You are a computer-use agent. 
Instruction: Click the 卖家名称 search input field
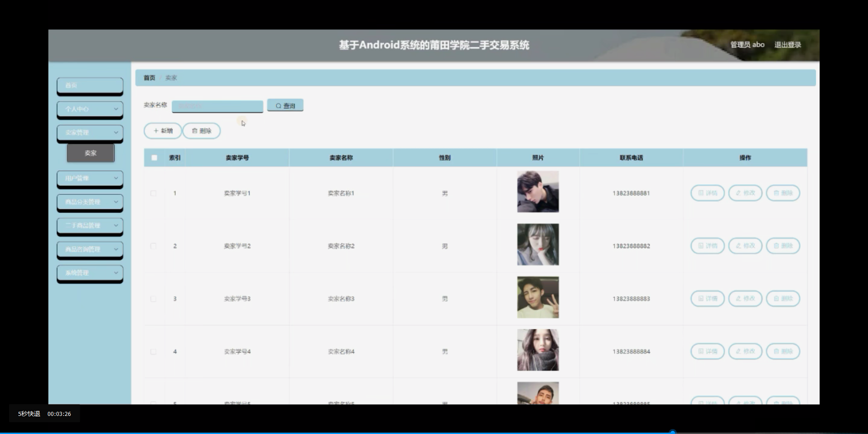217,106
